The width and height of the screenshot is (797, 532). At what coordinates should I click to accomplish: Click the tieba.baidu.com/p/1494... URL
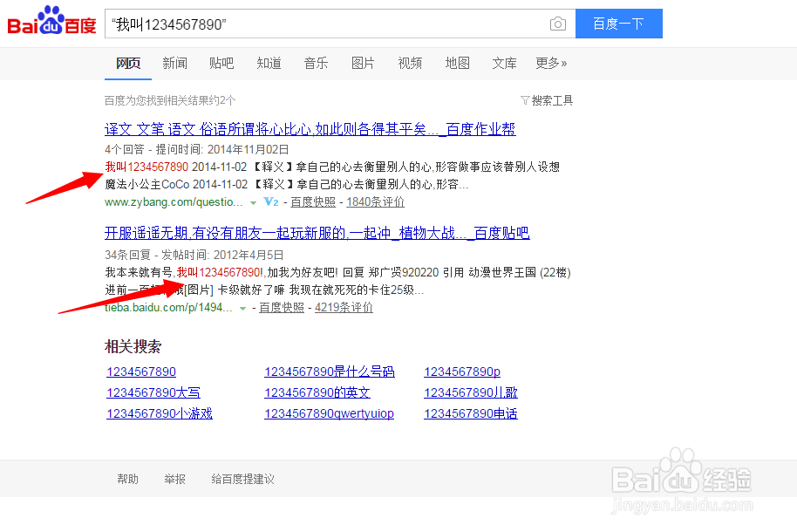(169, 307)
